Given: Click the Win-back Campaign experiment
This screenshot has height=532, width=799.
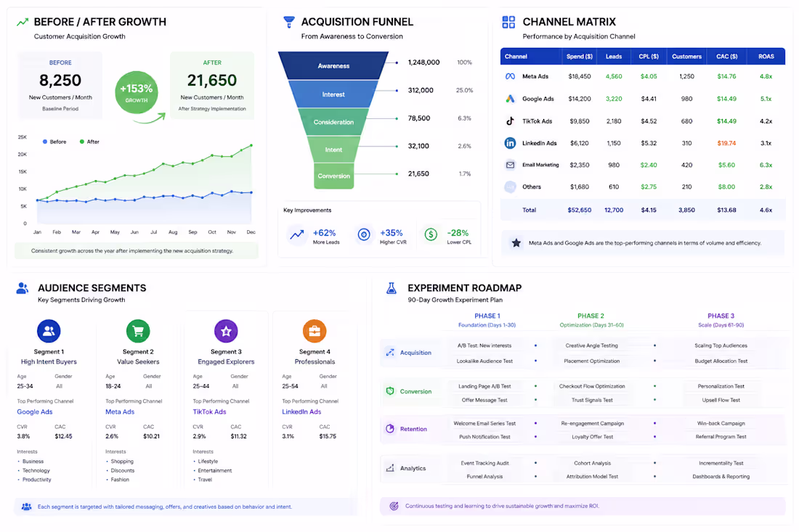Looking at the screenshot, I should pyautogui.click(x=721, y=424).
